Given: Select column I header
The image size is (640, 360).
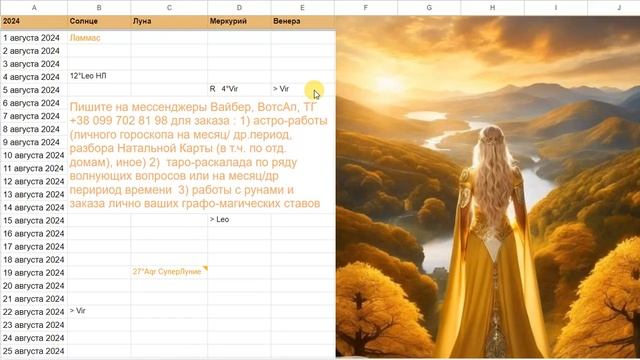Looking at the screenshot, I should click(556, 7).
